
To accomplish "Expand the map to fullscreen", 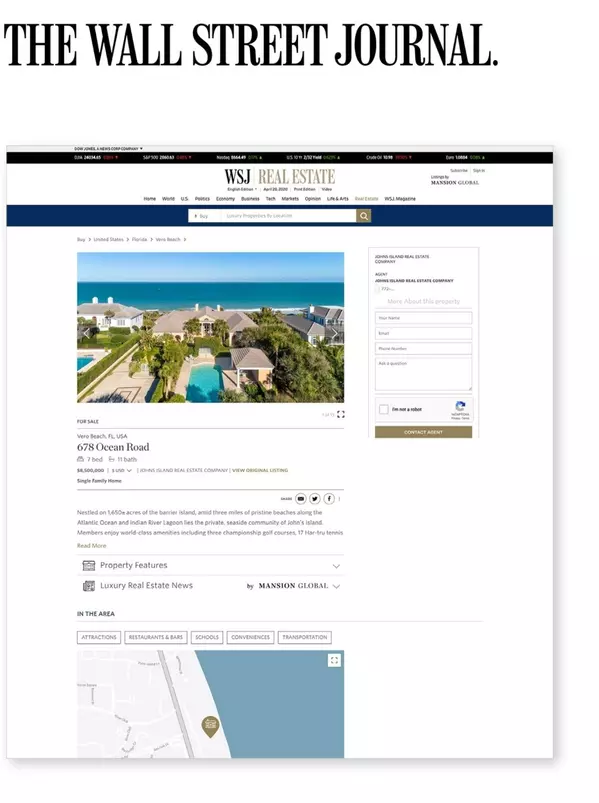I will tap(334, 660).
